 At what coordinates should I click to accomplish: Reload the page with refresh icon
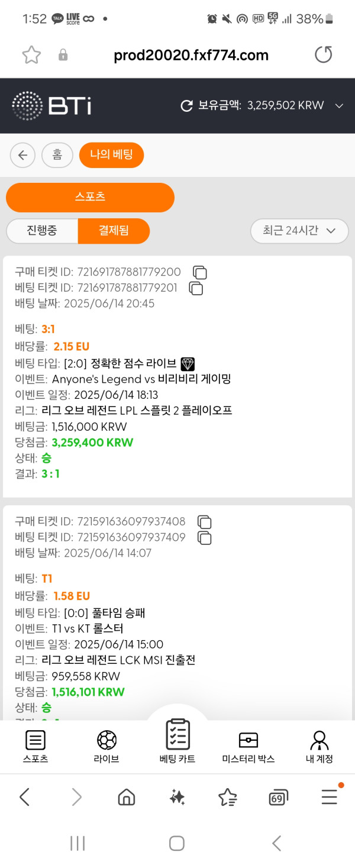coord(323,55)
